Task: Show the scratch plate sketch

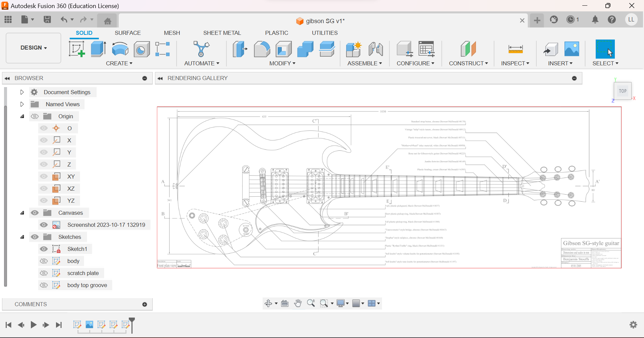Action: [x=44, y=273]
